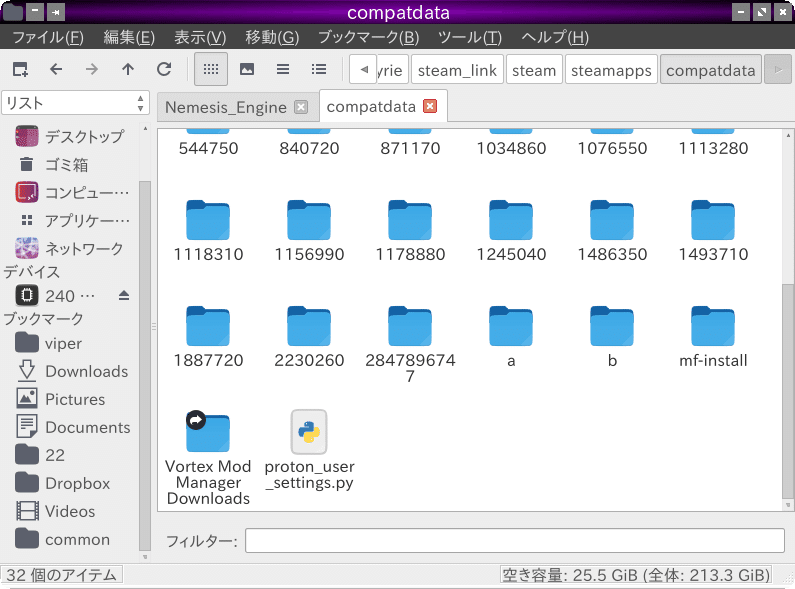Open the ヘルプ(H) menu
The height and width of the screenshot is (589, 795).
[555, 37]
